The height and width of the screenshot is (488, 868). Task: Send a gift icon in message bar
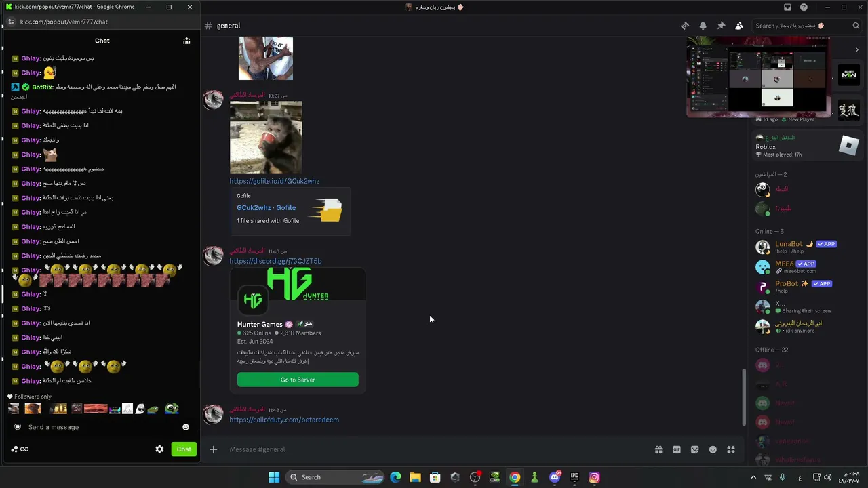(658, 449)
